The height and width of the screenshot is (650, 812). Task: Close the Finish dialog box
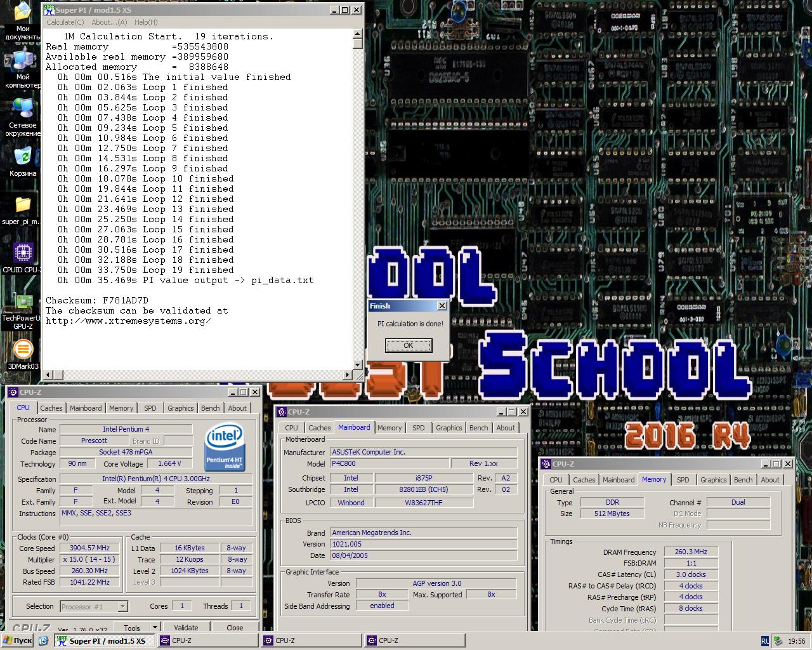click(442, 306)
